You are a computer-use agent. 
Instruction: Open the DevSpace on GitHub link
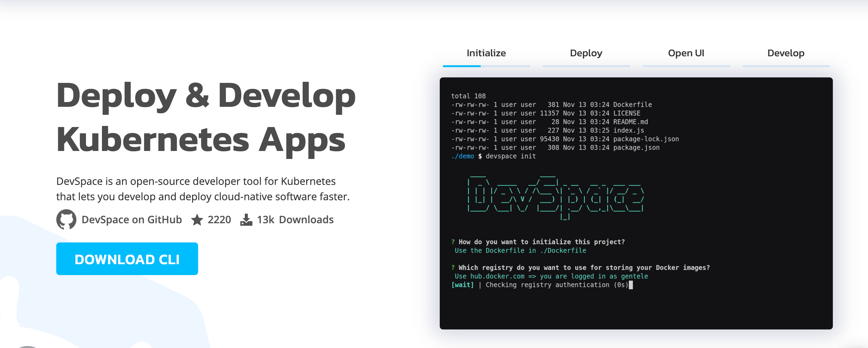(131, 219)
